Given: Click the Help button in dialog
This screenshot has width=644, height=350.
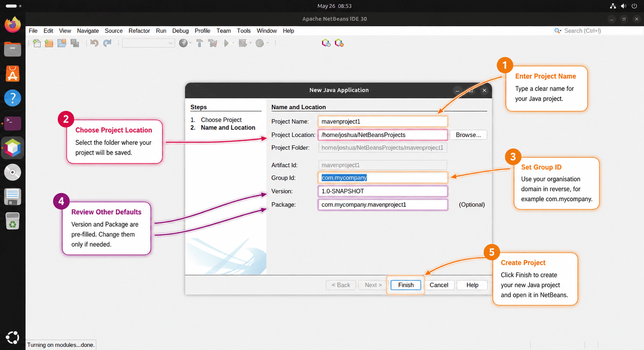Looking at the screenshot, I should [x=472, y=285].
